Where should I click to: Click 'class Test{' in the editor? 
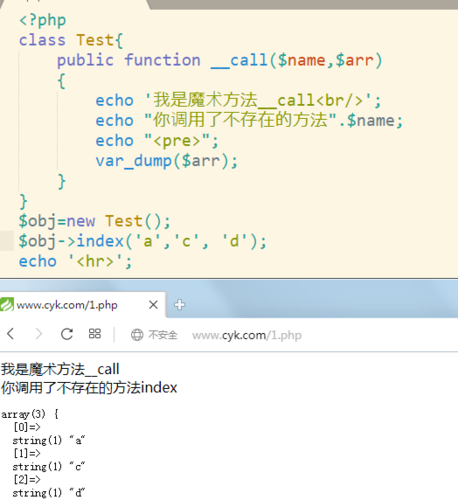pos(71,40)
